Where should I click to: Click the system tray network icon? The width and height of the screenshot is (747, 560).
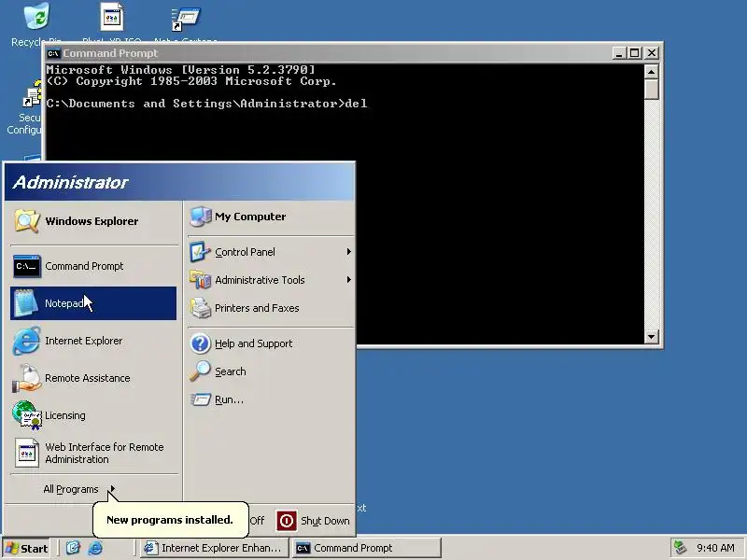tap(680, 548)
